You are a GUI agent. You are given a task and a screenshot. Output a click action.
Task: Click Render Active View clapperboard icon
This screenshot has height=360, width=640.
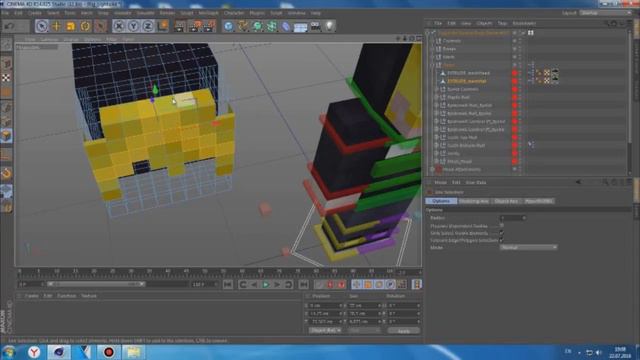tap(180, 26)
